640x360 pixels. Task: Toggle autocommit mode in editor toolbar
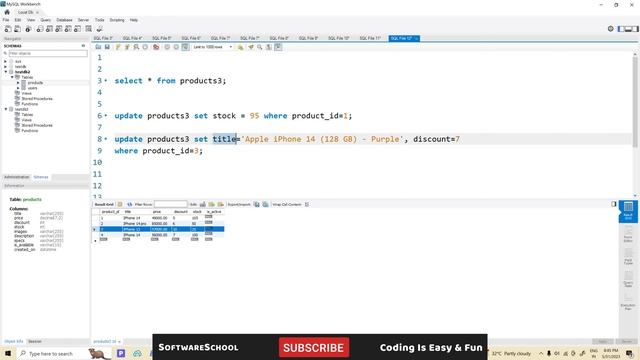(x=185, y=47)
